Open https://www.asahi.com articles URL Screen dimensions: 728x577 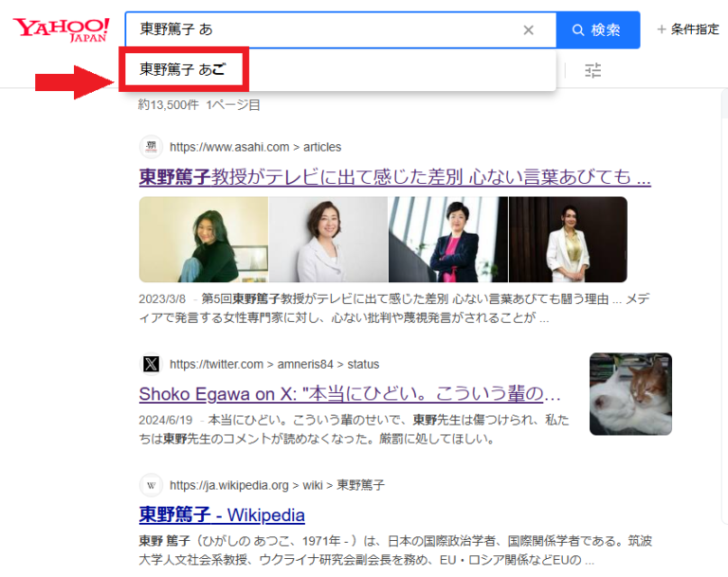point(255,147)
